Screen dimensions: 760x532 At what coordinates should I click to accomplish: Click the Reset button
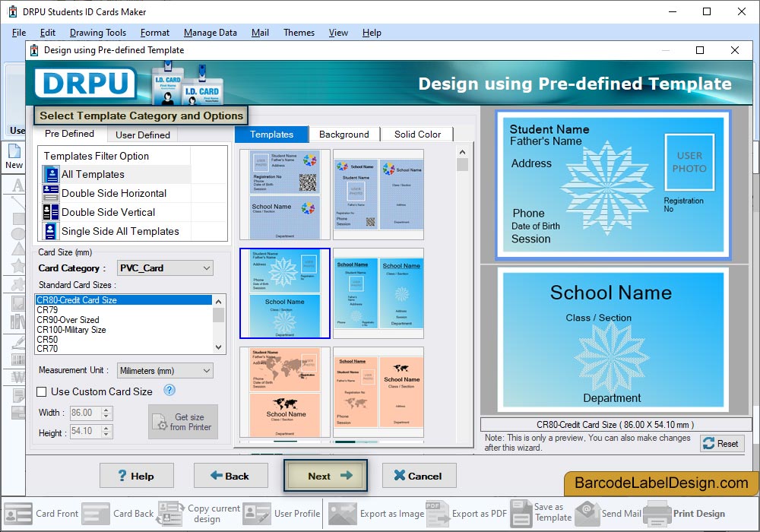click(722, 443)
